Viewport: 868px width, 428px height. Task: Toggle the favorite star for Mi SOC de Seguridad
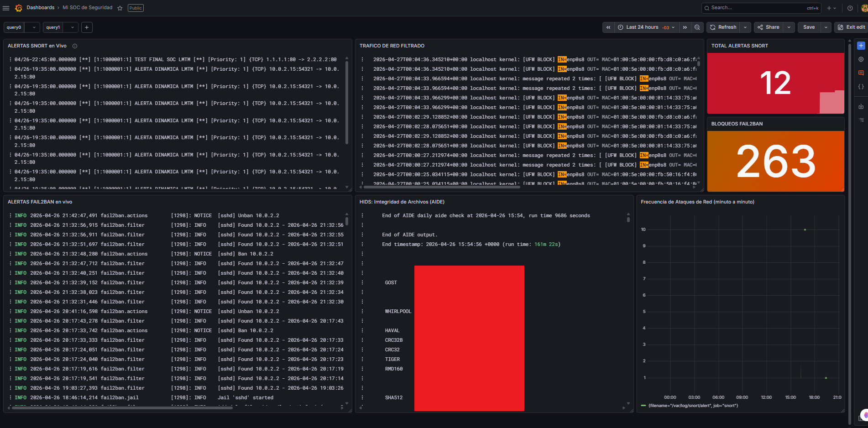[x=120, y=8]
